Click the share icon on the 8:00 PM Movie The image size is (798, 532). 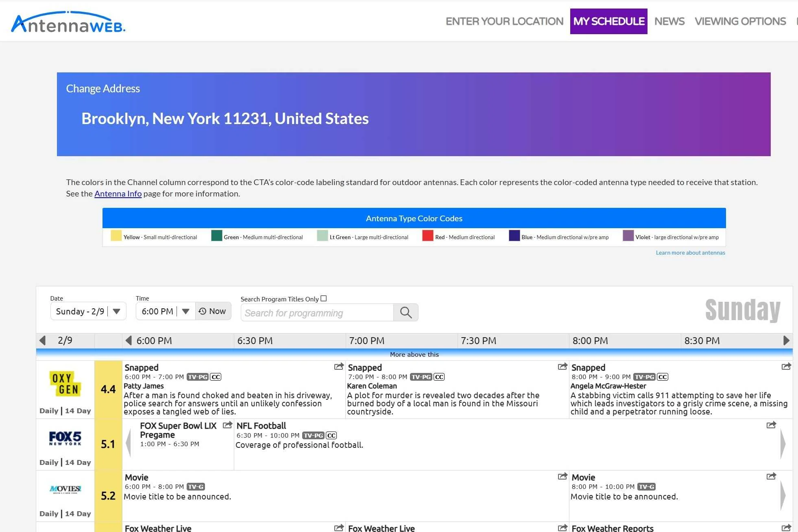(771, 476)
